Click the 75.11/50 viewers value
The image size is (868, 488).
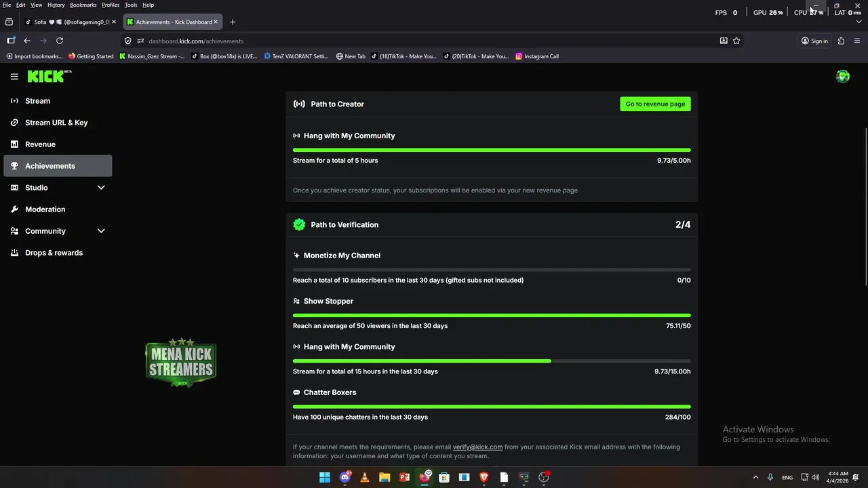click(x=678, y=326)
